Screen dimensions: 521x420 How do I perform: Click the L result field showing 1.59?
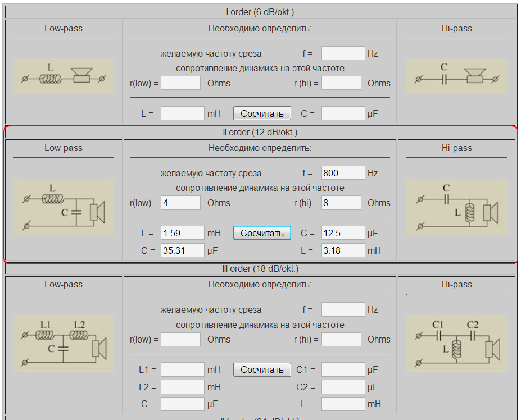click(182, 233)
